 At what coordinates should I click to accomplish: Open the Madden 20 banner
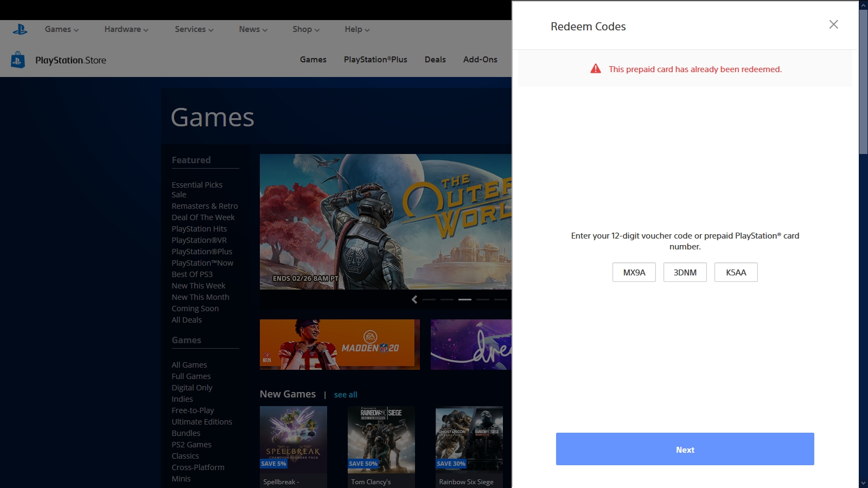point(340,344)
